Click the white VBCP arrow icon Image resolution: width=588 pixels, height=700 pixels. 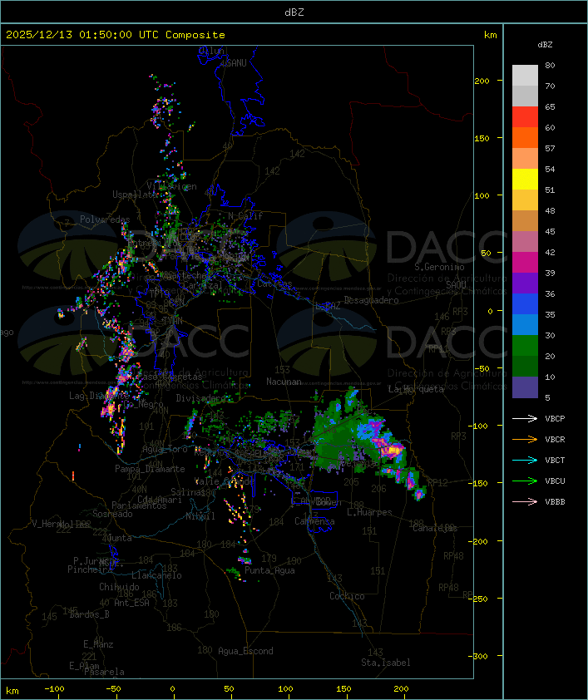(525, 418)
